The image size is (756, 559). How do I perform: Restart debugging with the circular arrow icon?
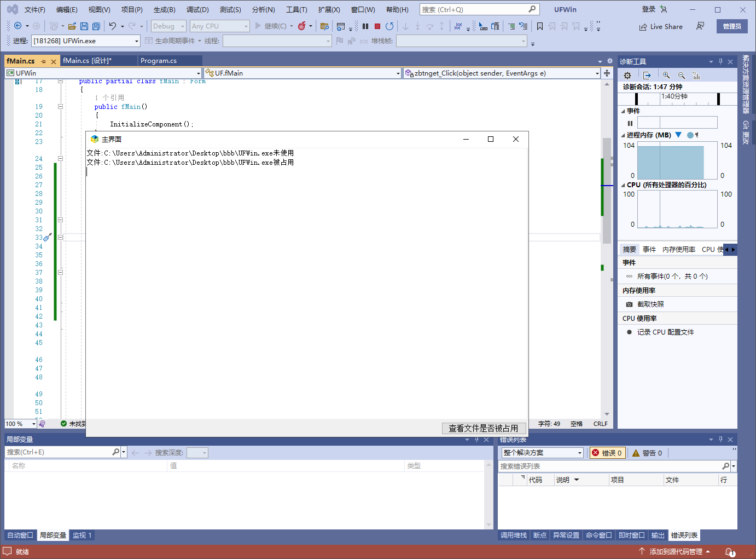pos(389,26)
